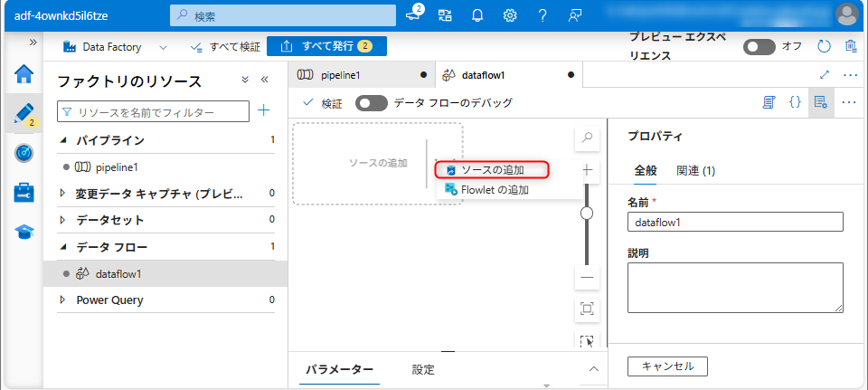The width and height of the screenshot is (868, 390).
Task: Click the notifications bell icon
Action: 477,15
